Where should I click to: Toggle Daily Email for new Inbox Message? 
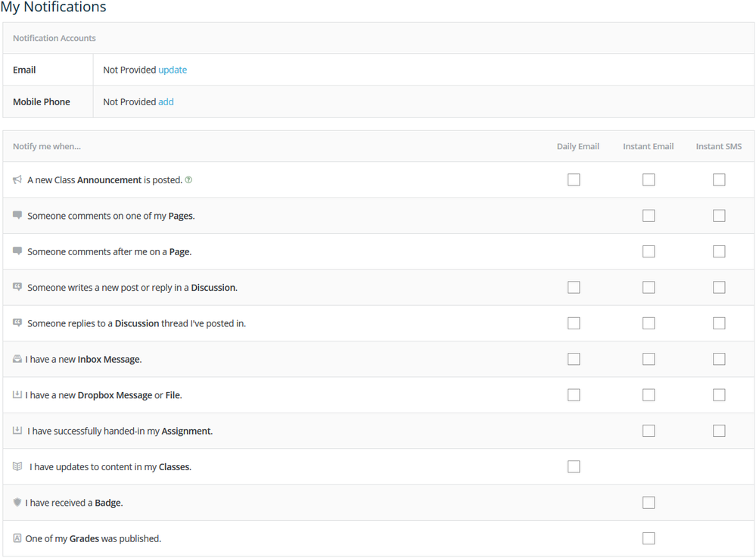[574, 359]
